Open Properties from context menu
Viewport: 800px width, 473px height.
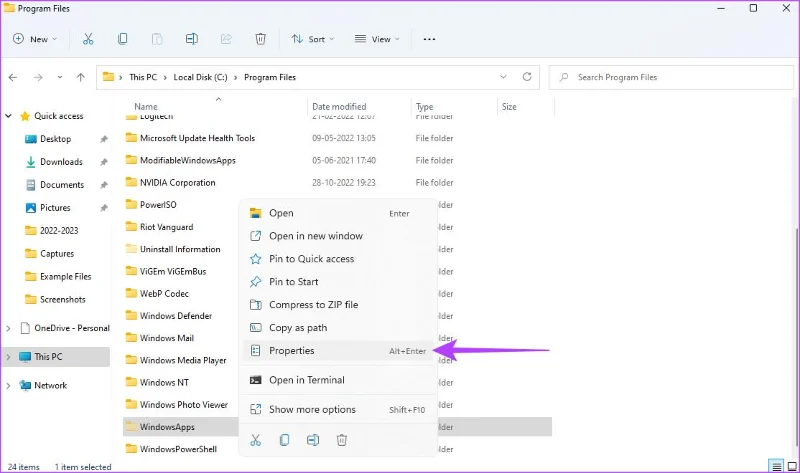338,351
